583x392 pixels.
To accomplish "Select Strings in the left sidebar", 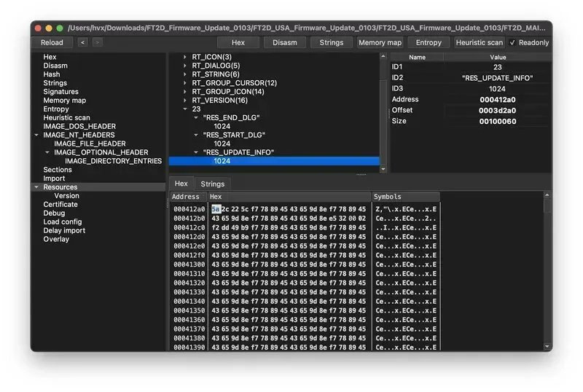I will point(55,83).
